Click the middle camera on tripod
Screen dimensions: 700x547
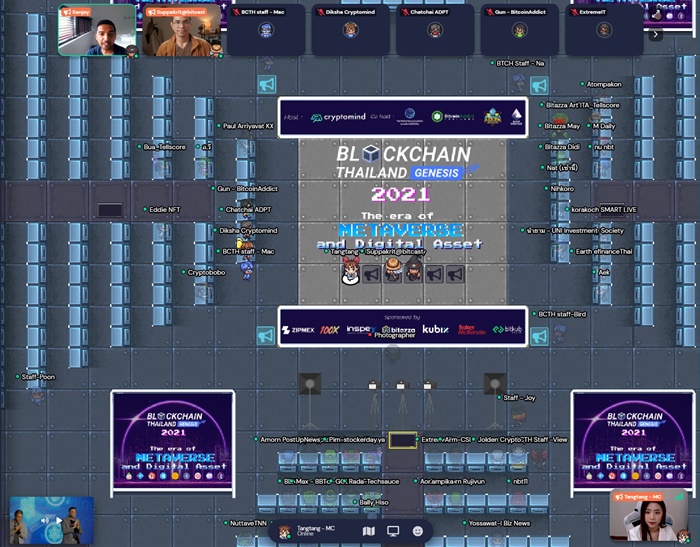click(402, 385)
